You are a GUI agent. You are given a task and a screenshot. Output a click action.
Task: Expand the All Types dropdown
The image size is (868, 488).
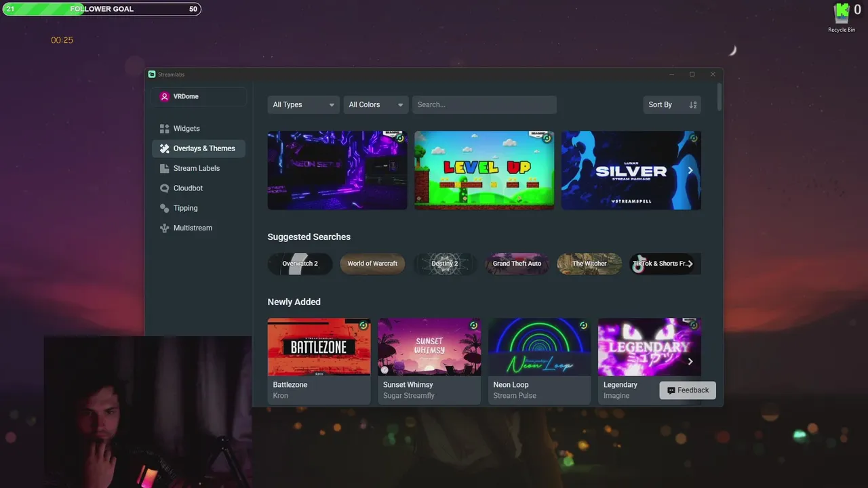coord(303,104)
